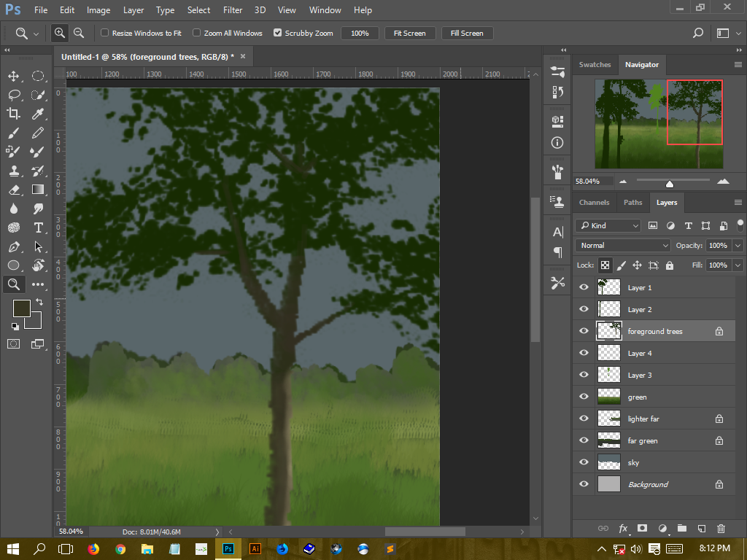
Task: Click the Fit Screen button
Action: (410, 33)
